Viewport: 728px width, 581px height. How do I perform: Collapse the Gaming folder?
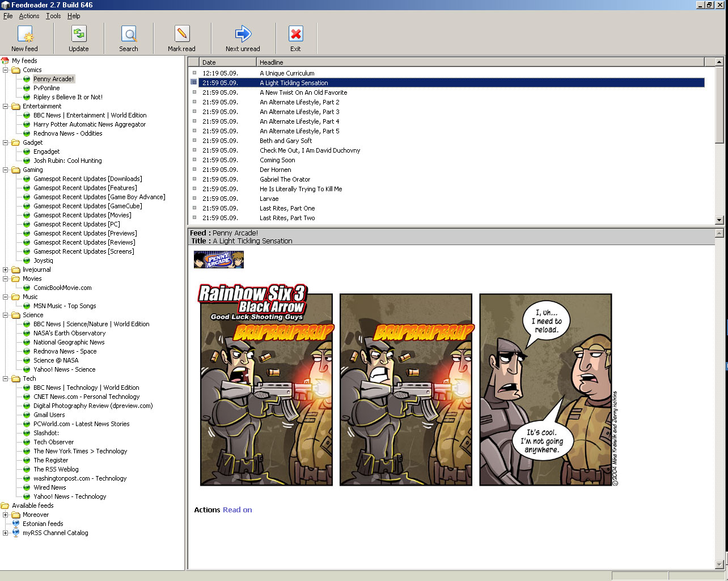tap(6, 170)
